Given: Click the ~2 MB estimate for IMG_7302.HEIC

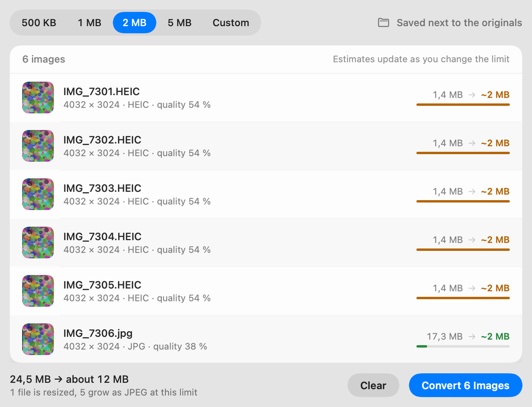Looking at the screenshot, I should tap(495, 143).
